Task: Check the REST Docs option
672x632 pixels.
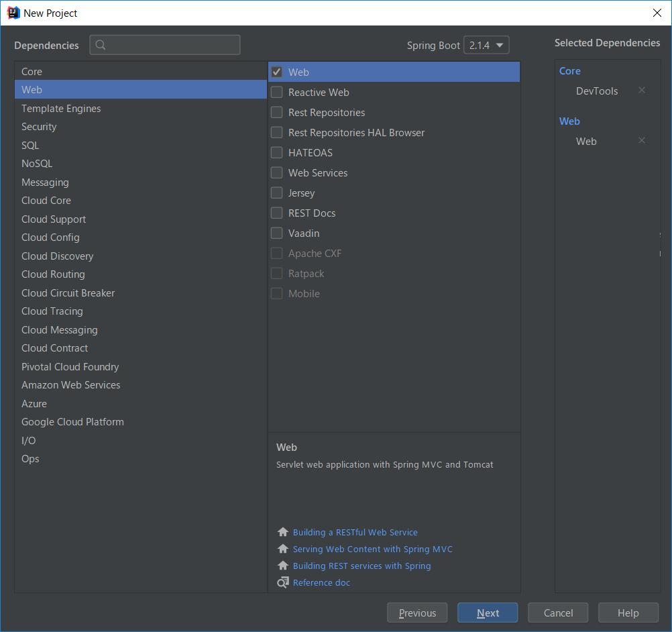Action: 277,213
